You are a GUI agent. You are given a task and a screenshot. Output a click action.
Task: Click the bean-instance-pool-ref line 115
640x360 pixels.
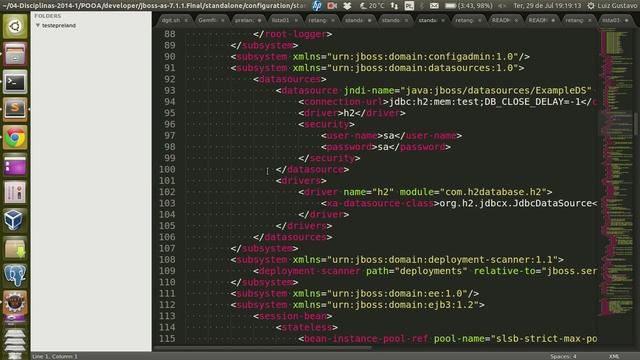447,339
